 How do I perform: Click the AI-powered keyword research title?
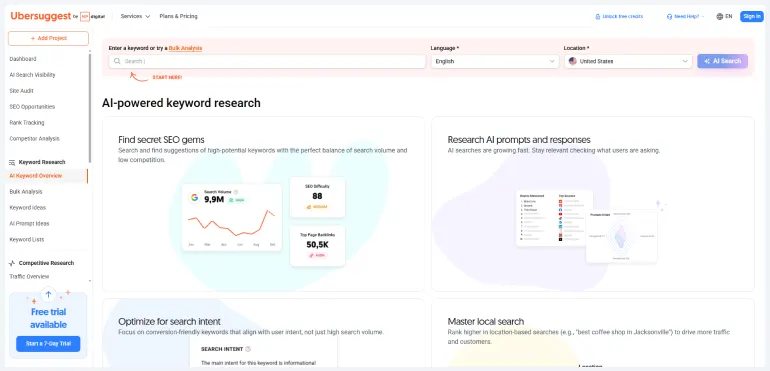pyautogui.click(x=181, y=103)
